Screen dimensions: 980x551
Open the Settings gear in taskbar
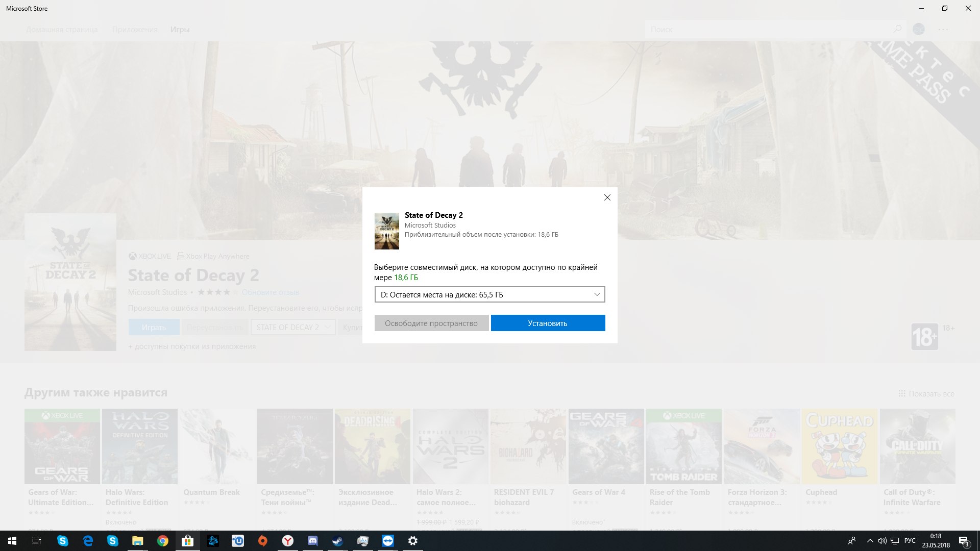[x=413, y=541]
